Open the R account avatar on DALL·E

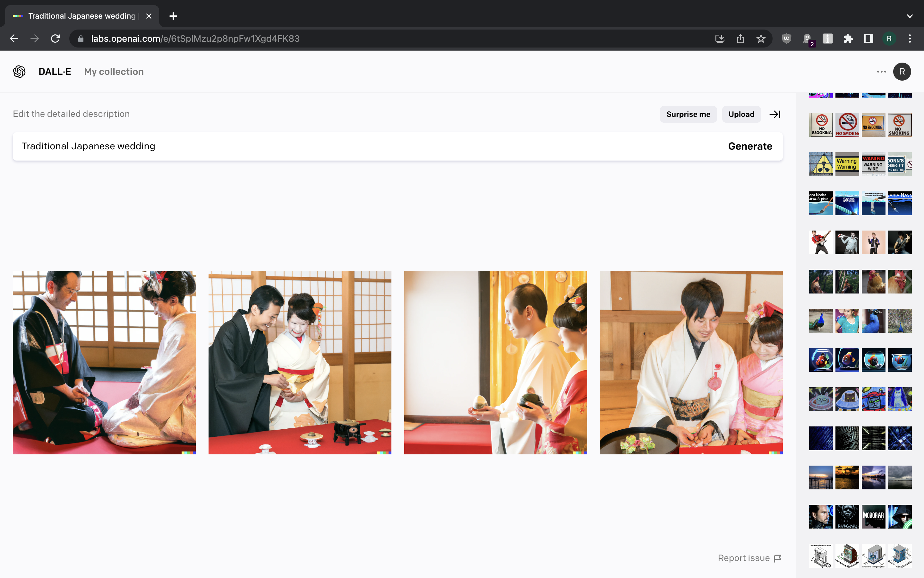tap(902, 72)
